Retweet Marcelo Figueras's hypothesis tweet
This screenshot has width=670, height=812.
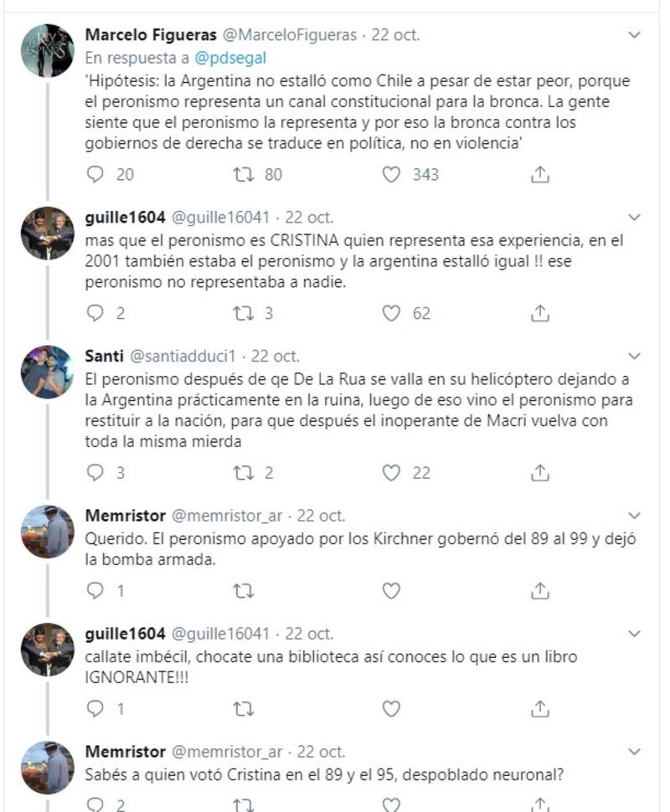click(x=243, y=174)
